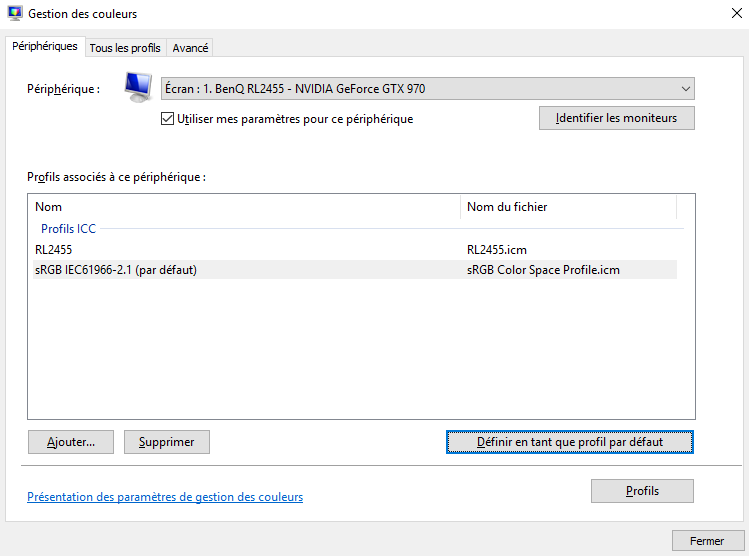Open the Profils button menu
The width and height of the screenshot is (749, 556).
pos(642,491)
